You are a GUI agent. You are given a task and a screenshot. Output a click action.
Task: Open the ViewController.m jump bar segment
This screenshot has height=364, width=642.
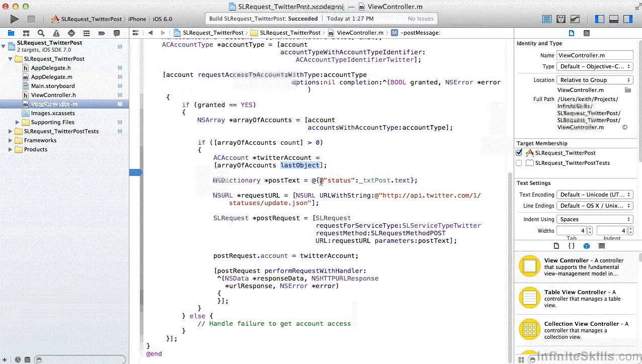pyautogui.click(x=355, y=33)
